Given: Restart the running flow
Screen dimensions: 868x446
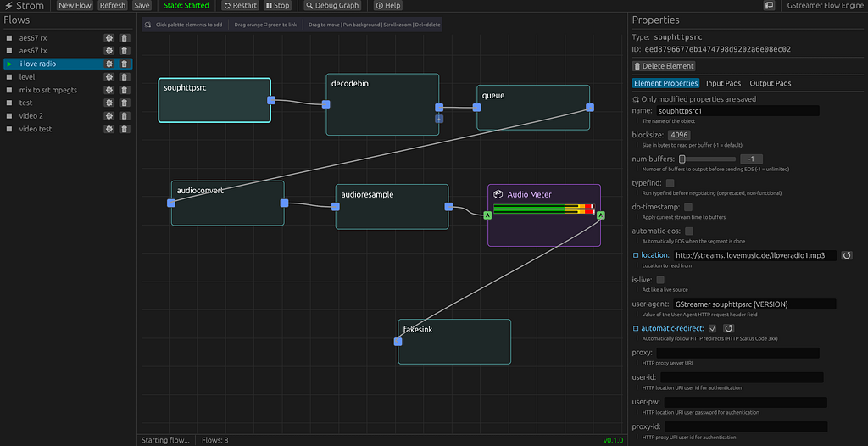Looking at the screenshot, I should tap(240, 6).
